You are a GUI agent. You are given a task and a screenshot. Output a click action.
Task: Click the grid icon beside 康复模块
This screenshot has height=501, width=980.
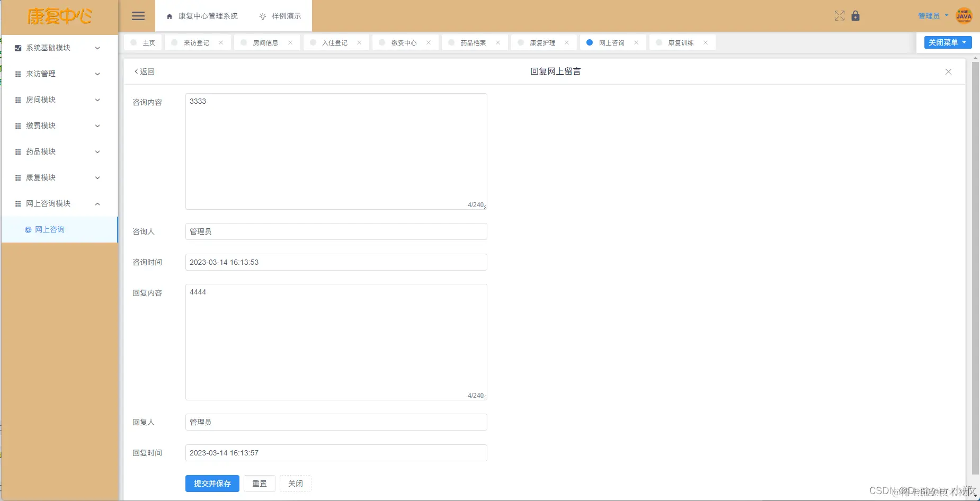click(18, 177)
